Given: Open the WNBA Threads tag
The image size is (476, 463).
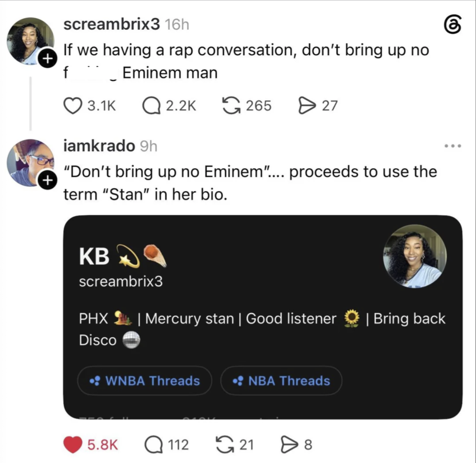Looking at the screenshot, I should [x=145, y=381].
